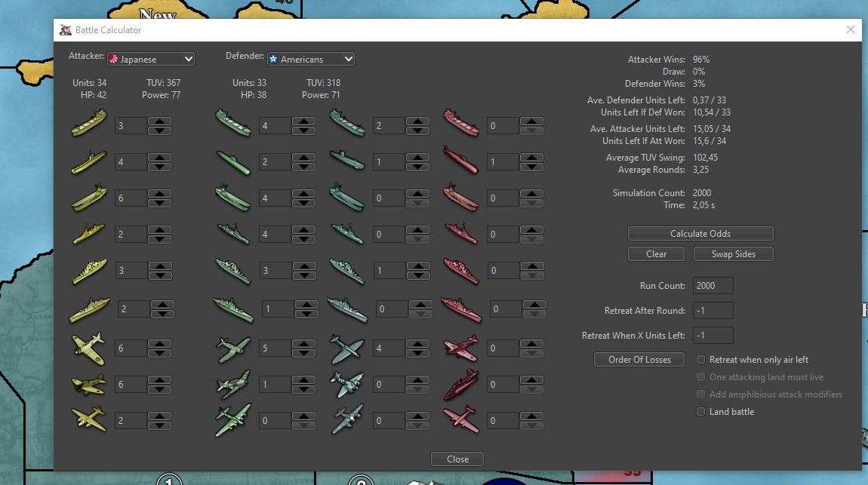Decrease the yellow Japanese transport count by one
The height and width of the screenshot is (485, 868).
click(x=159, y=130)
